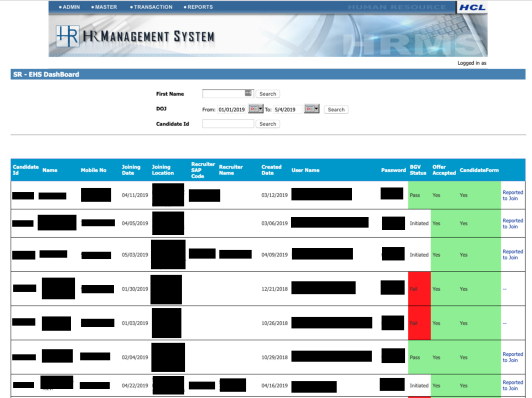Click the Joining Date column header
This screenshot has height=398, width=532.
tap(131, 170)
